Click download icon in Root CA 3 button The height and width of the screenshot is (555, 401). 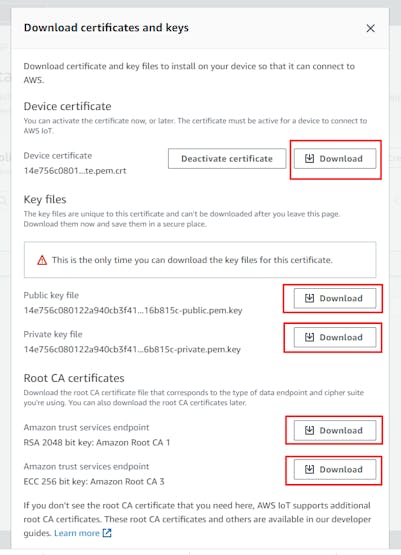pyautogui.click(x=309, y=469)
